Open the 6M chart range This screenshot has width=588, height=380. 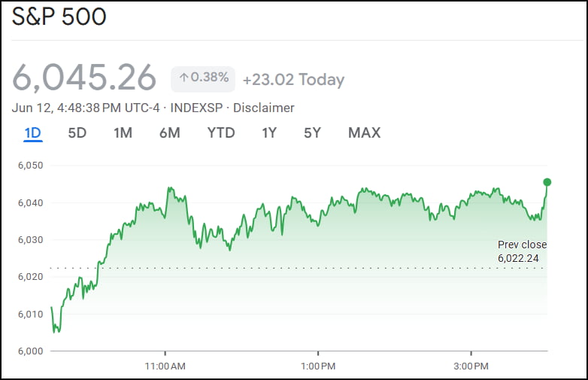pyautogui.click(x=170, y=132)
